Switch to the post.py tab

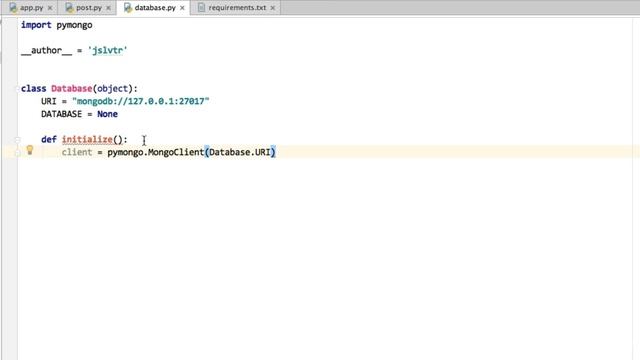pyautogui.click(x=89, y=8)
